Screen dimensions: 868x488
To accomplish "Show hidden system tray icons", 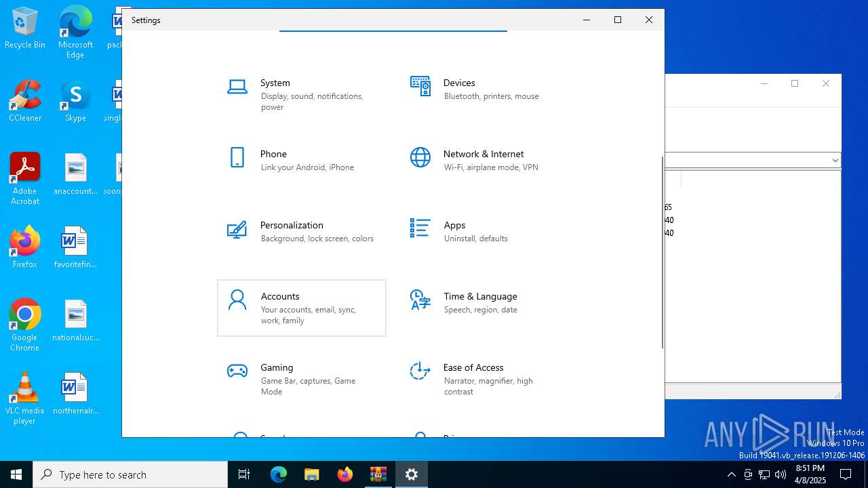I will click(731, 474).
